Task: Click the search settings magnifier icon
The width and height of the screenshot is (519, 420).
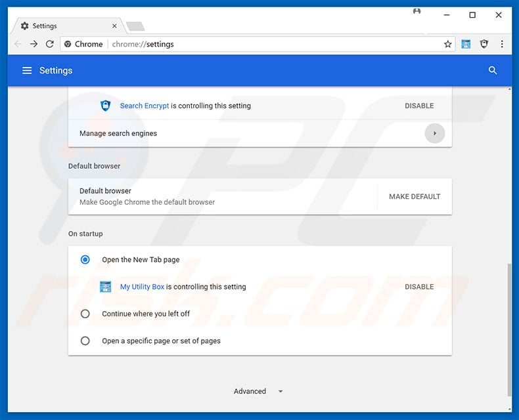Action: 493,70
